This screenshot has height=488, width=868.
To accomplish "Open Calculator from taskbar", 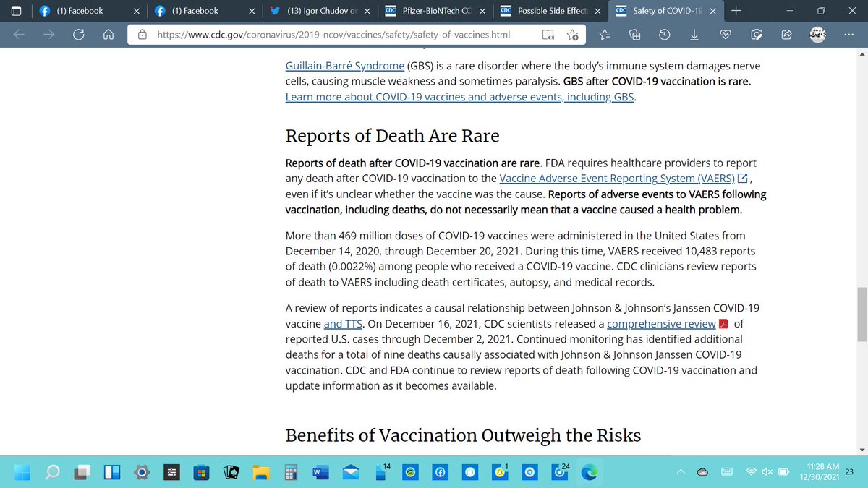I will tap(290, 473).
